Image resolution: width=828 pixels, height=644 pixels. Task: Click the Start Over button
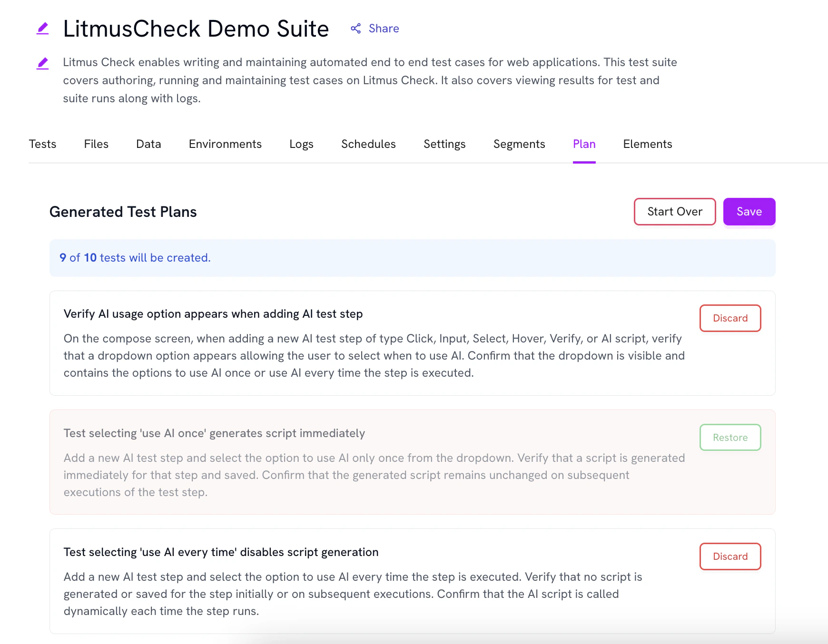[x=675, y=212]
